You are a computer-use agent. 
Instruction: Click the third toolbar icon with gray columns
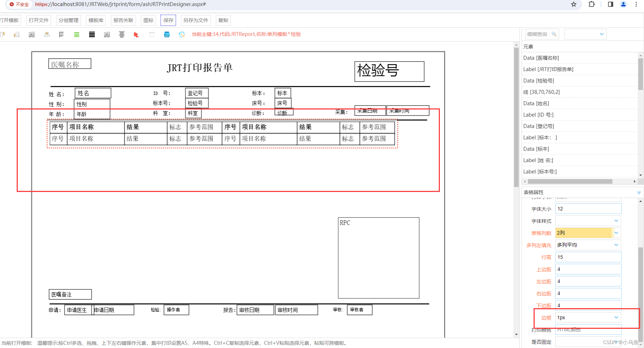[x=32, y=34]
